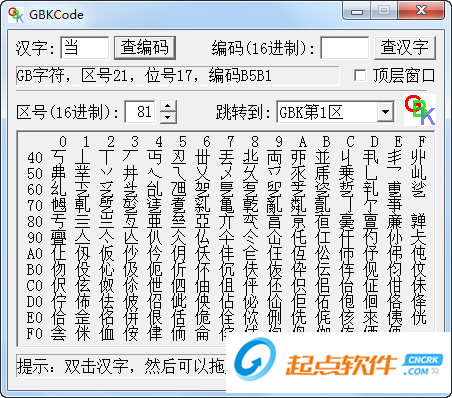Select character 乗 in row 50
The height and width of the screenshot is (398, 452).
point(347,173)
